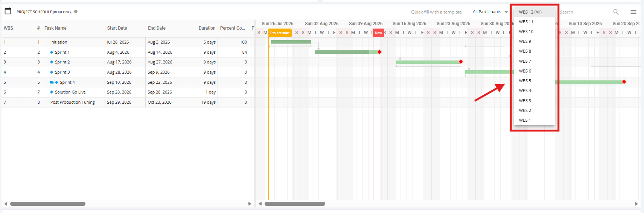Viewport: 644px width, 213px height.
Task: Select WBS 7 in the dropdown list
Action: click(534, 61)
